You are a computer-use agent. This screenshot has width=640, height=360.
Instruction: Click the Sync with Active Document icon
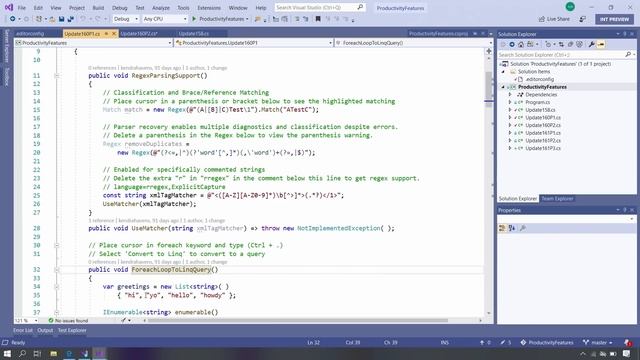562,44
